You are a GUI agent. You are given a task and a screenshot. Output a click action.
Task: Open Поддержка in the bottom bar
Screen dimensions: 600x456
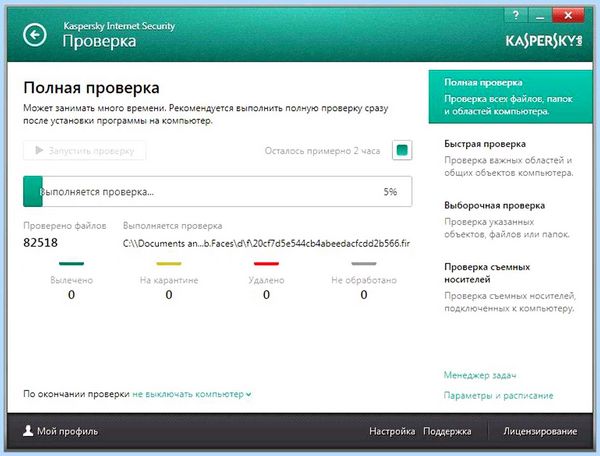(447, 431)
